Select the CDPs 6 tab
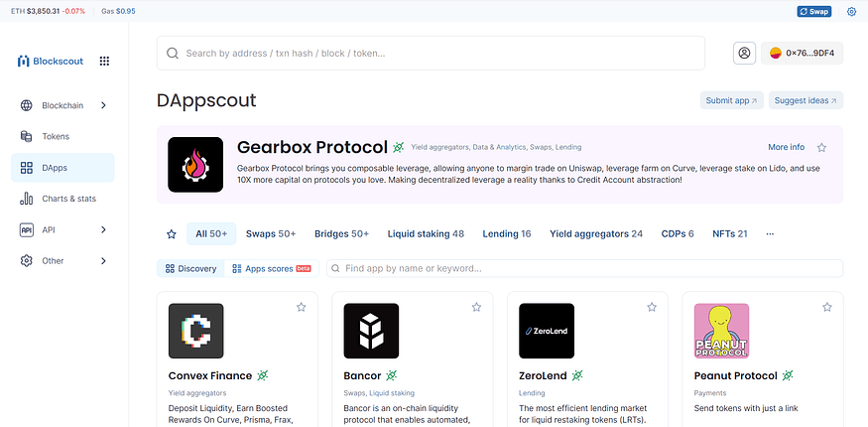This screenshot has height=427, width=868. pos(678,233)
